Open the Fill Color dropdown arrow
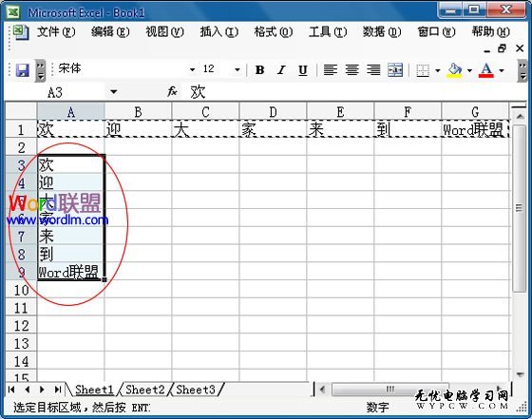This screenshot has height=419, width=532. tap(469, 70)
